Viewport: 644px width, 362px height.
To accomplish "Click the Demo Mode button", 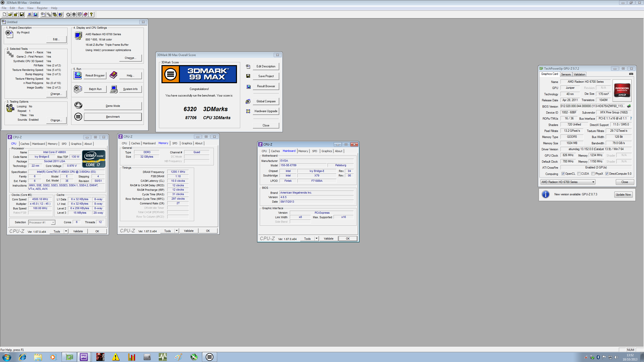I will coord(113,106).
